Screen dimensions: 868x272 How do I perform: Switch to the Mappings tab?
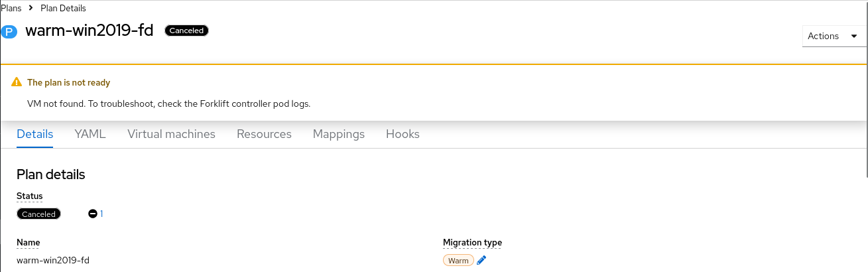coord(339,134)
